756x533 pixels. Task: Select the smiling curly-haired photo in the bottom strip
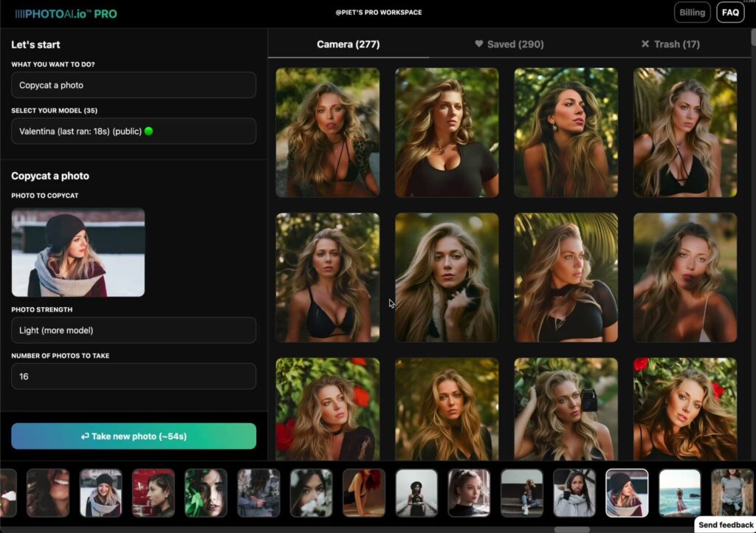click(48, 492)
